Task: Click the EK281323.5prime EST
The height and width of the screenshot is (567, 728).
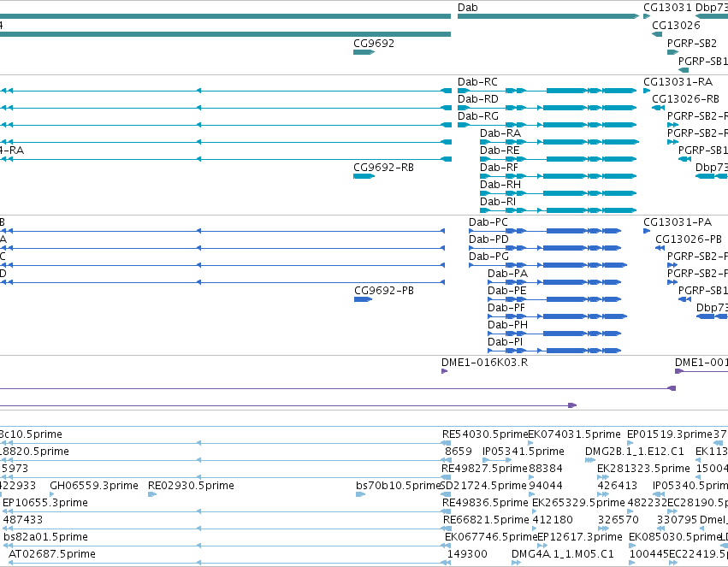Action: tap(602, 477)
